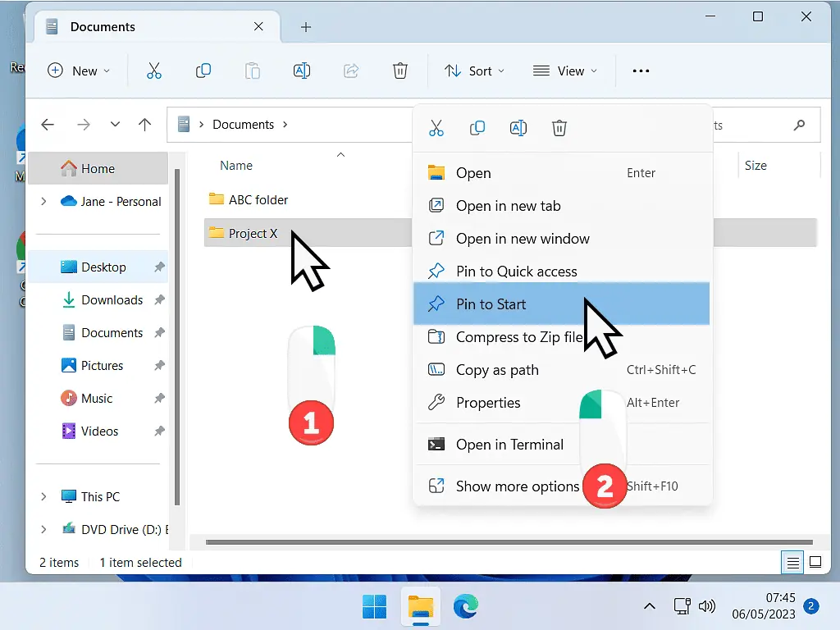The width and height of the screenshot is (840, 630).
Task: Expand This PC in the sidebar
Action: (x=43, y=496)
